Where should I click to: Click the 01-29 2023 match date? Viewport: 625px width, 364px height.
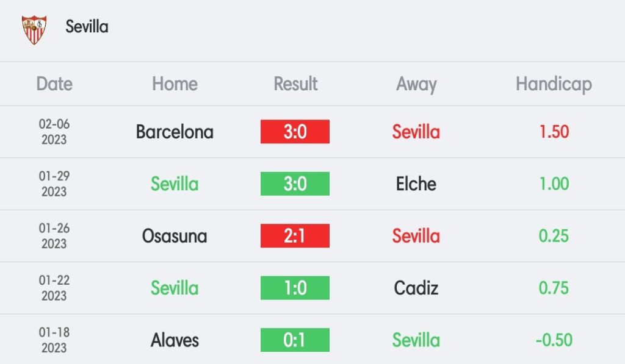point(54,184)
